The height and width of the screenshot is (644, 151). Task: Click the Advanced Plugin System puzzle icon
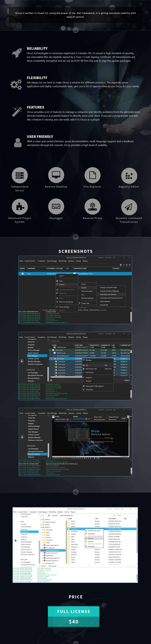(19, 206)
